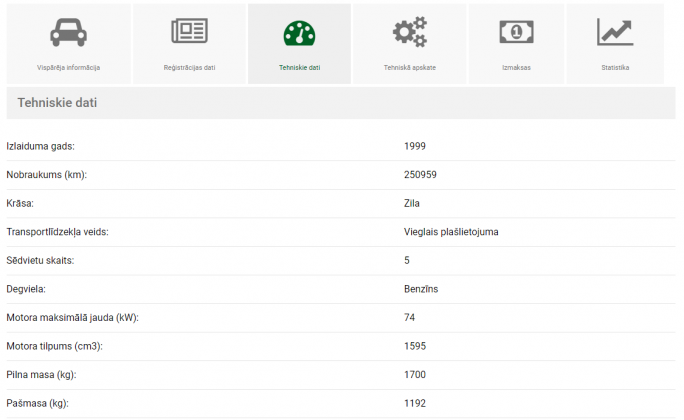Screen dimensions: 684x420
Task: Click the banknote payments icon
Action: click(516, 32)
